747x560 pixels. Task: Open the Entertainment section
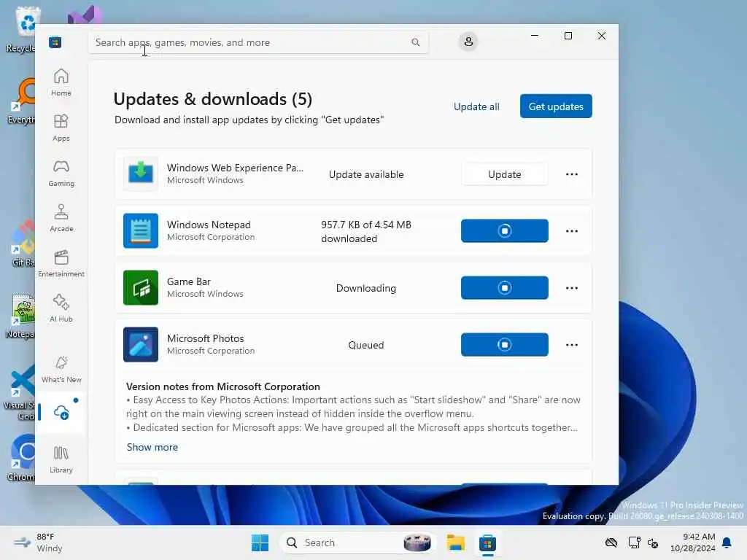[61, 263]
